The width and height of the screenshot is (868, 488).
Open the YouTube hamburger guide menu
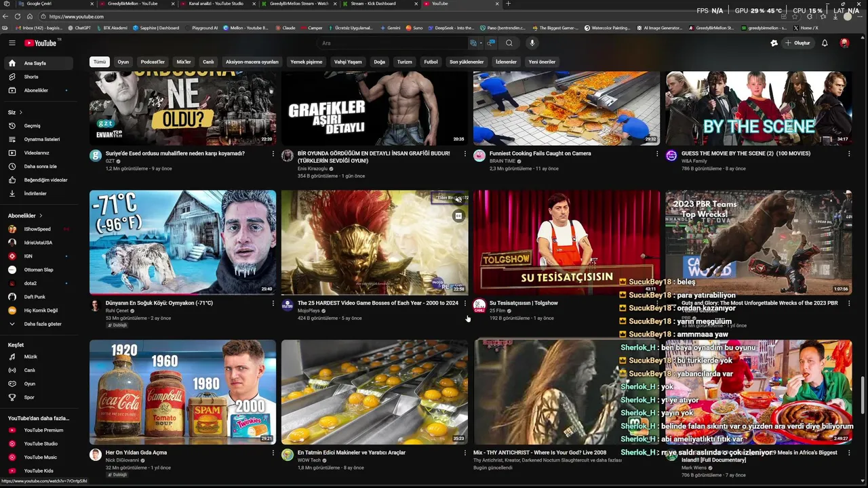click(12, 43)
